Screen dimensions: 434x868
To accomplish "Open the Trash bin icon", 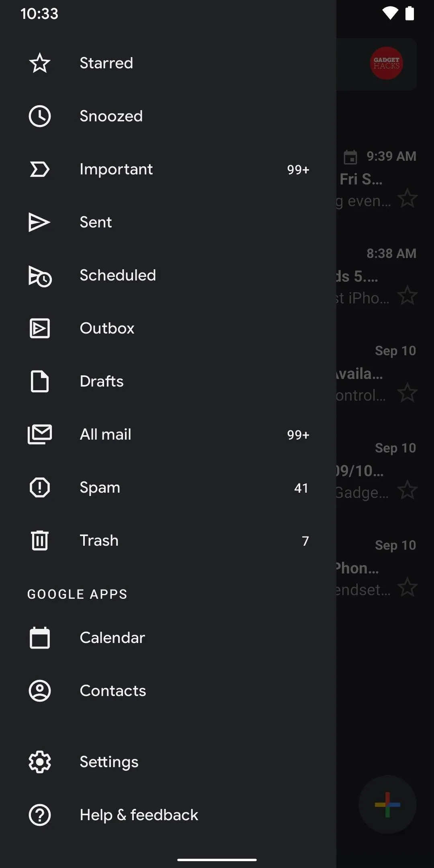I will pos(40,540).
